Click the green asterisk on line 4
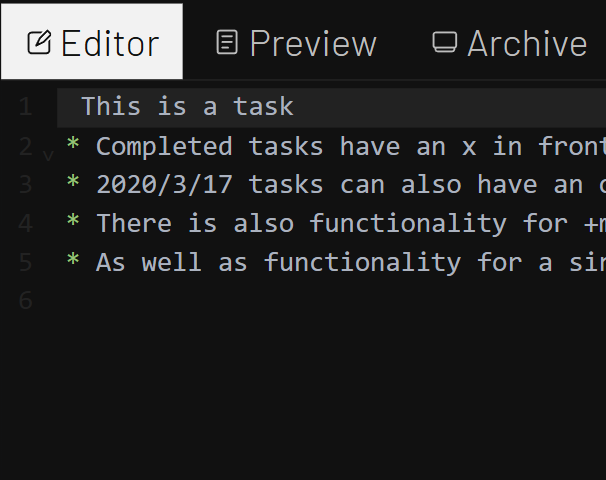The width and height of the screenshot is (606, 480). 73,223
